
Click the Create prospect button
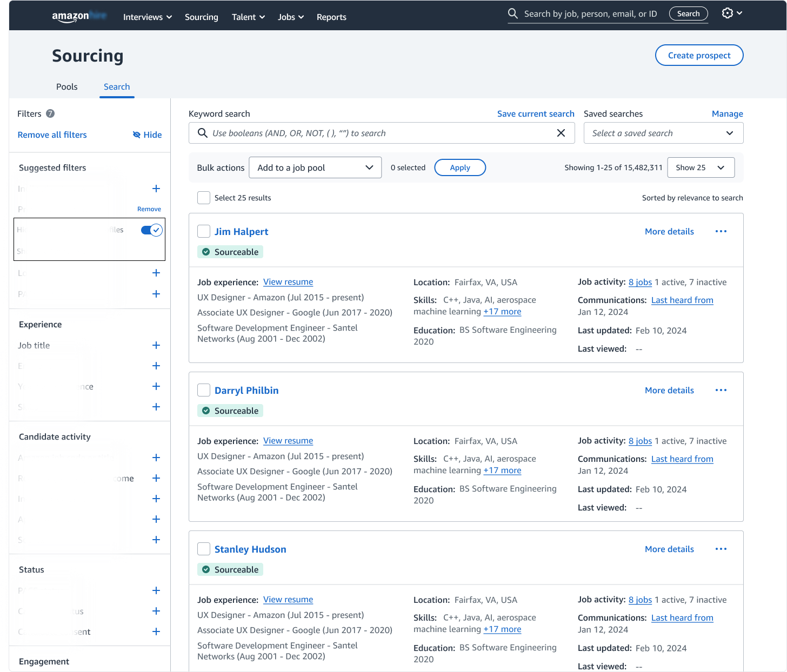(699, 55)
